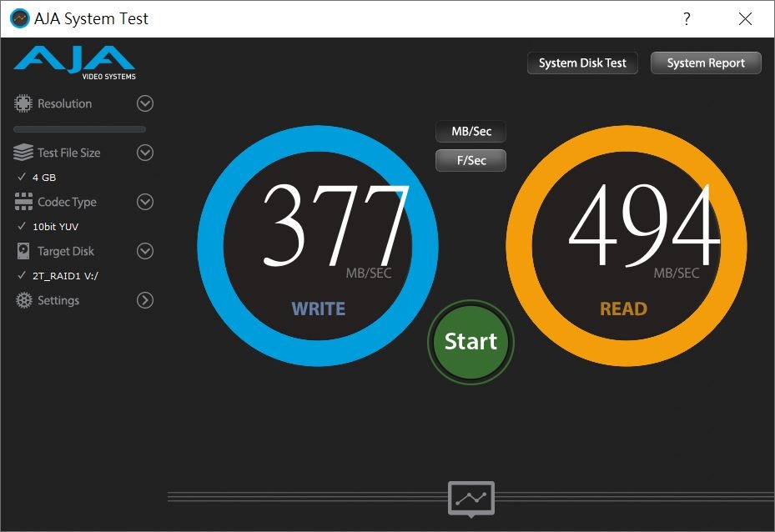Click the 494 read speed value
Viewport: 775px width, 532px height.
click(x=644, y=226)
